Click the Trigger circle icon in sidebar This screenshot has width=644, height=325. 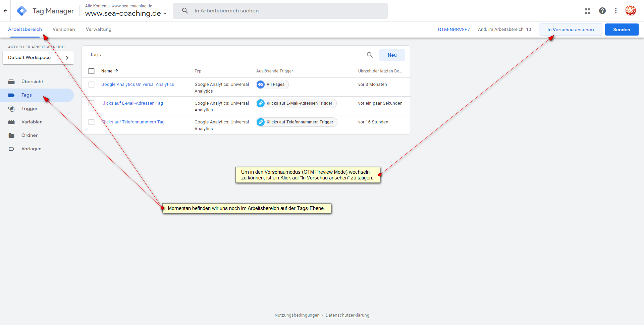point(11,109)
